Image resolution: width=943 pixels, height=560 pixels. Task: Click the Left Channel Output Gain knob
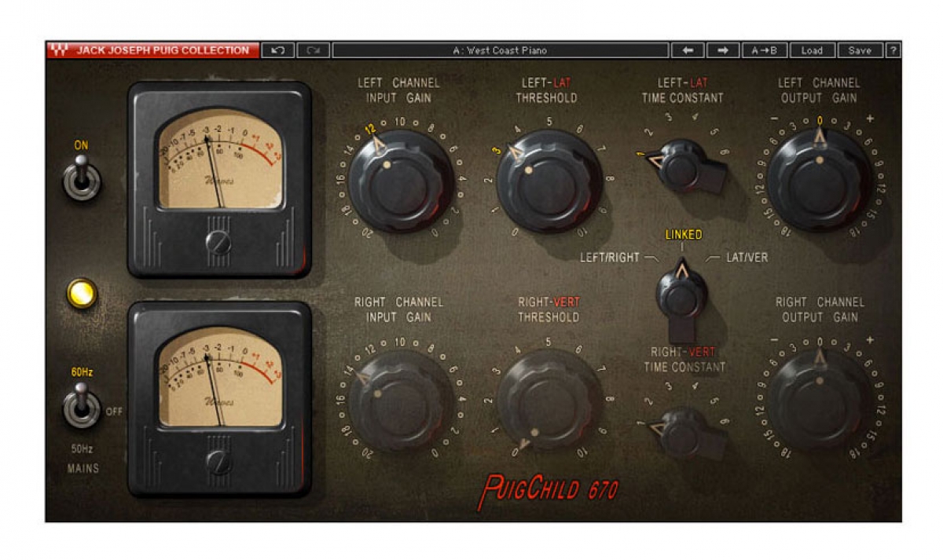tap(820, 181)
